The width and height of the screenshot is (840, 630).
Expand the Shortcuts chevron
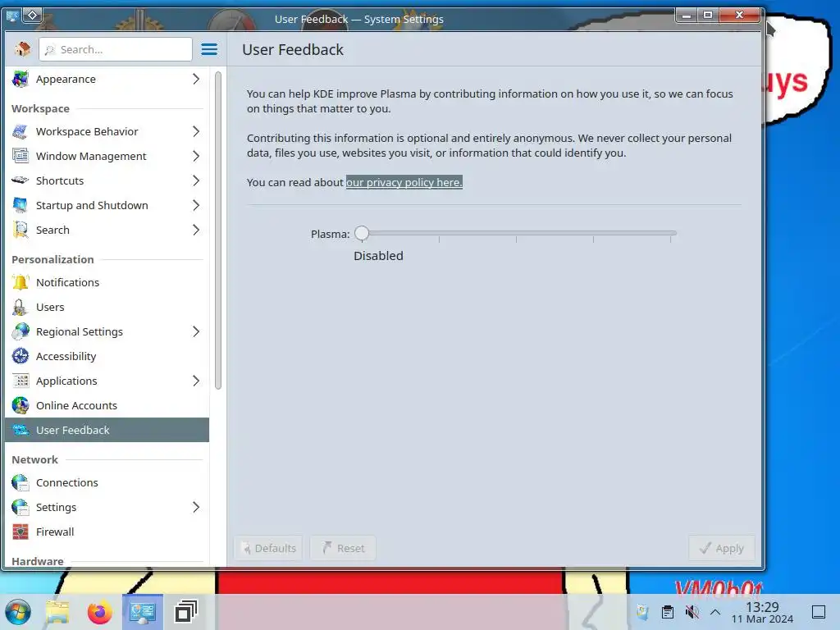tap(196, 180)
